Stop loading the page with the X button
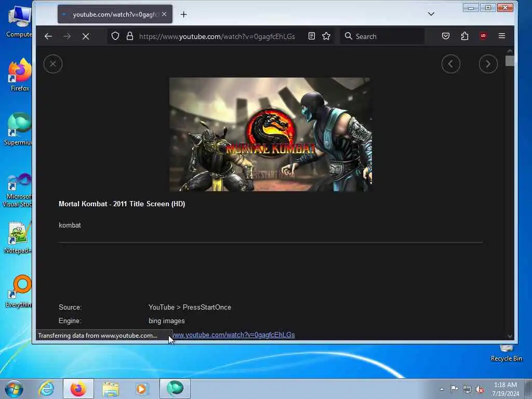Screen dimensions: 532x399 pyautogui.click(x=86, y=36)
